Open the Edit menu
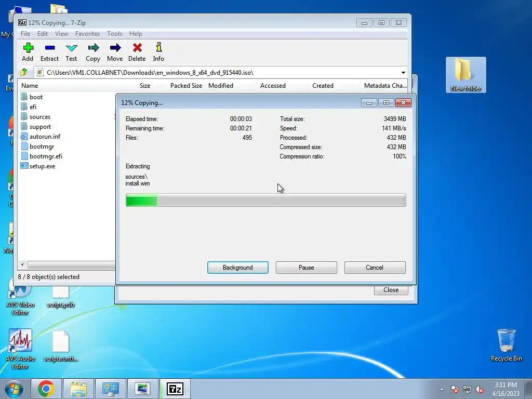Image resolution: width=532 pixels, height=399 pixels. point(43,34)
